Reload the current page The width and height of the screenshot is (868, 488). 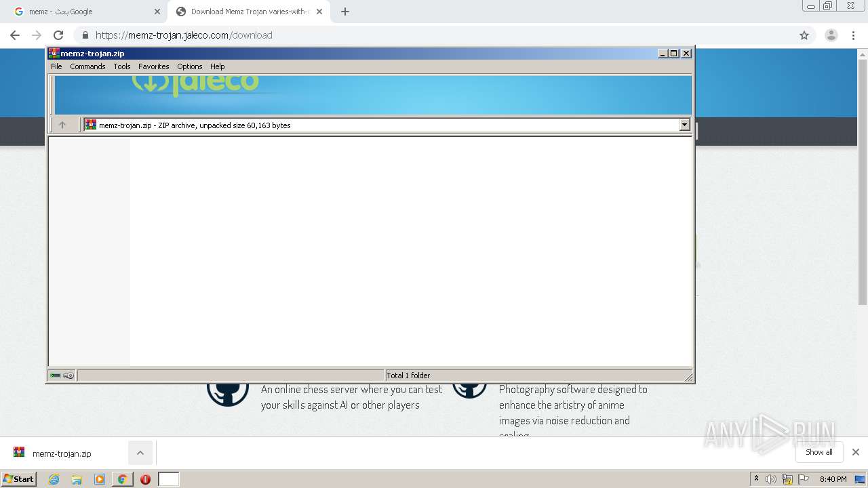coord(58,35)
